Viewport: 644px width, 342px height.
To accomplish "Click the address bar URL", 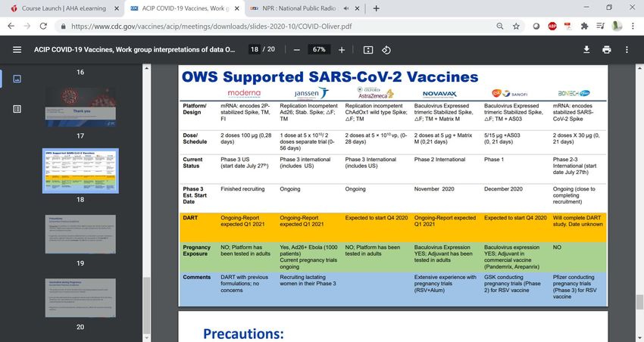I will (x=211, y=26).
